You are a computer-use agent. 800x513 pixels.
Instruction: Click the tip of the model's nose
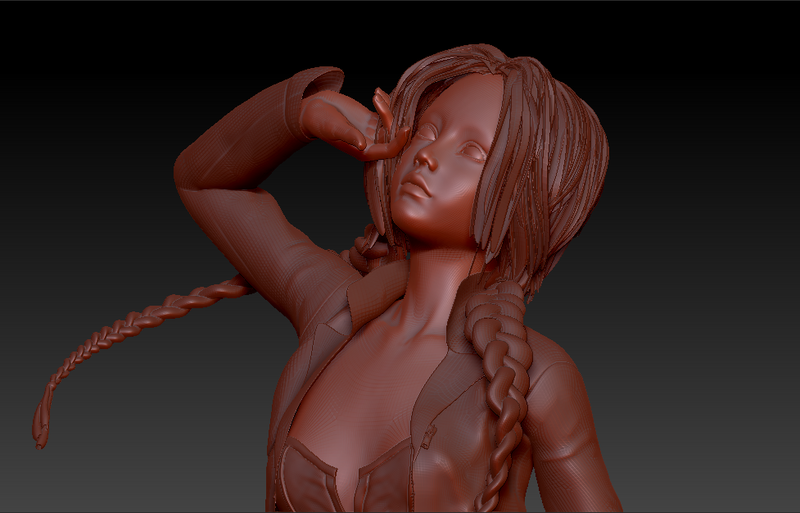coord(422,162)
